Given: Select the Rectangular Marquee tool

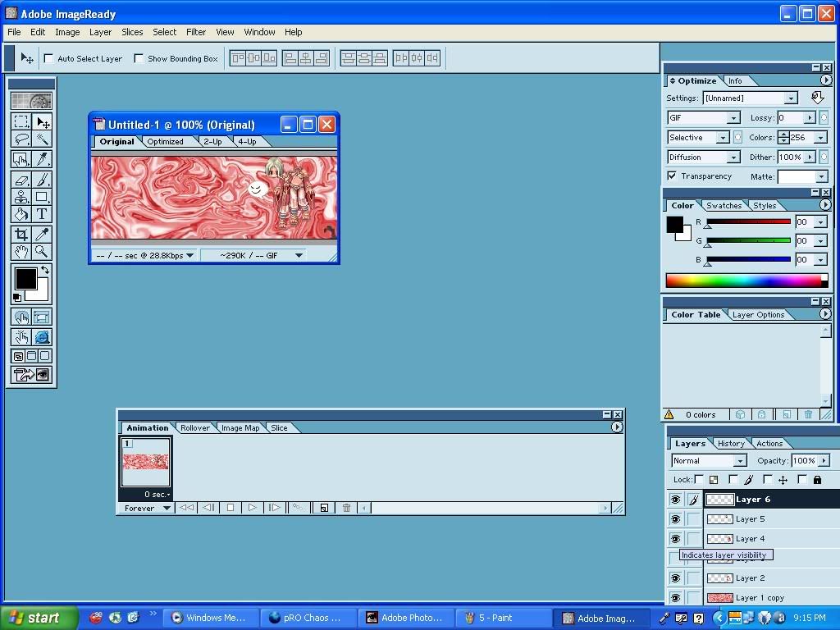Looking at the screenshot, I should tap(21, 121).
